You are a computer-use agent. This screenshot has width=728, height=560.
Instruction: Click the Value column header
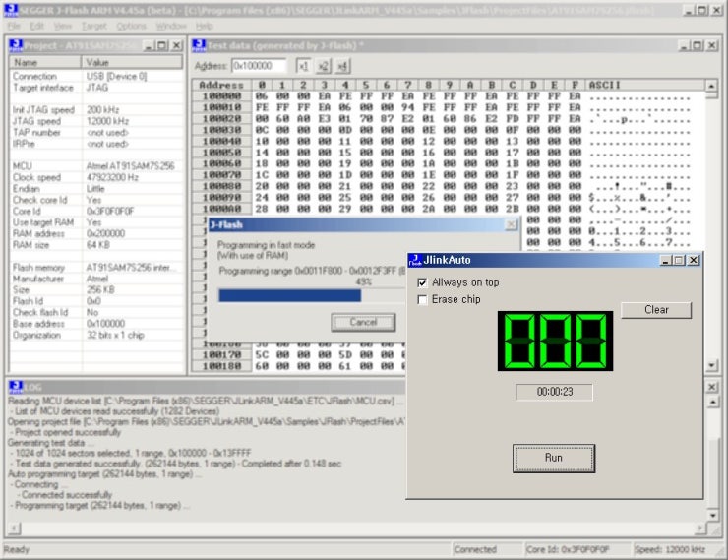pyautogui.click(x=132, y=62)
